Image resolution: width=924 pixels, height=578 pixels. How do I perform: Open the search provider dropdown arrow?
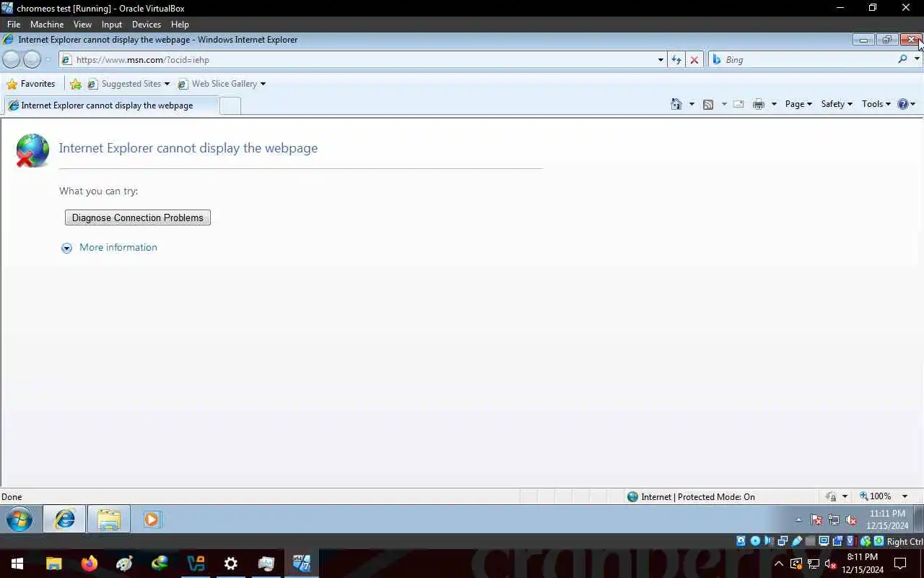(x=917, y=59)
